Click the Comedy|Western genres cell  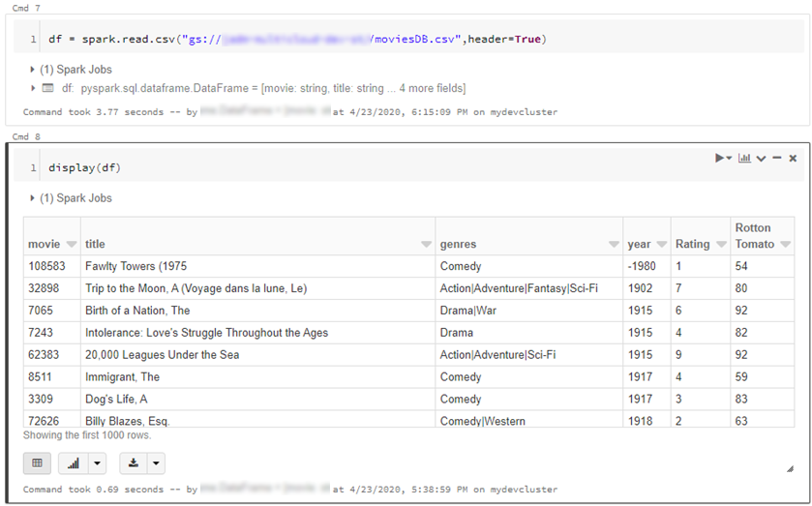(528, 420)
